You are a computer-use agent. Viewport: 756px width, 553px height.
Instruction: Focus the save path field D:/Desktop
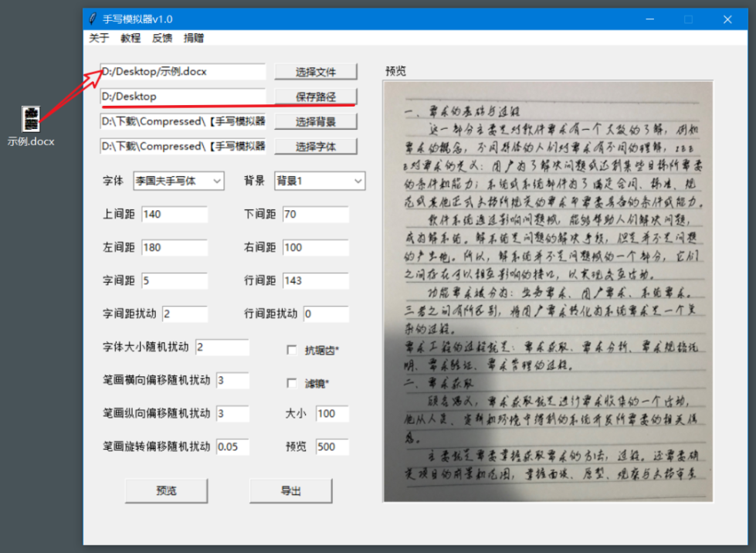[183, 97]
